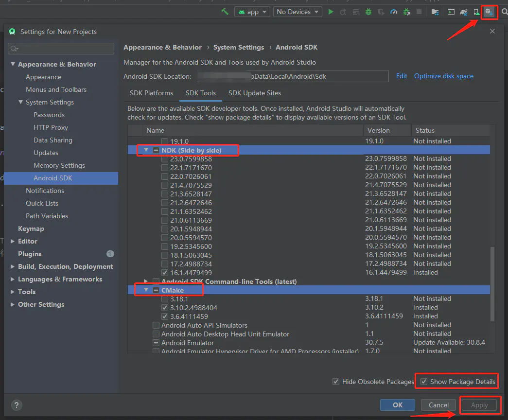
Task: Click the Plugins update count badge
Action: (110, 254)
